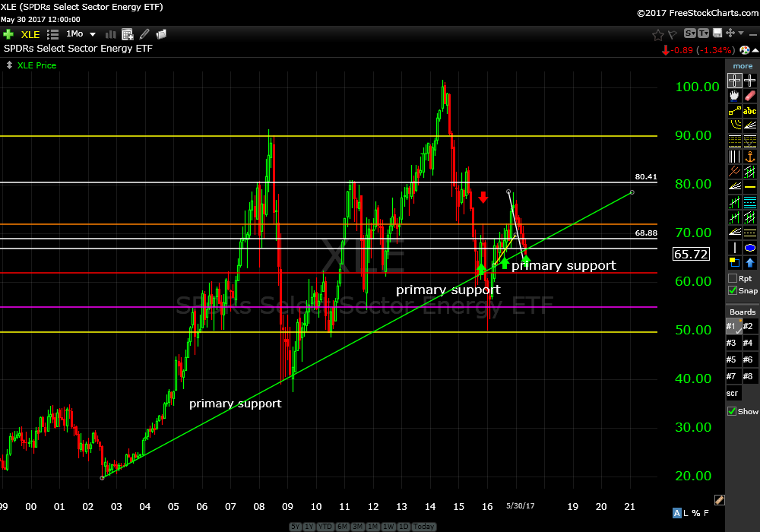
Task: Switch to board #2
Action: (750, 327)
